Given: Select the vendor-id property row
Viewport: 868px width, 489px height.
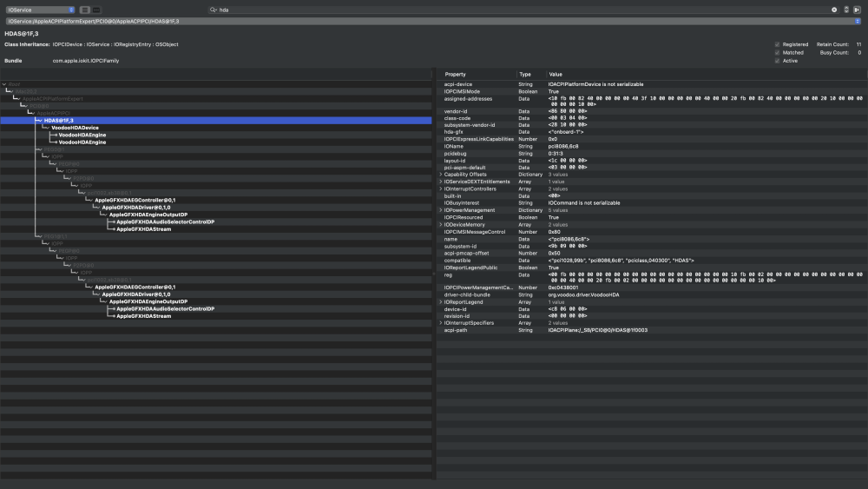Looking at the screenshot, I should [x=653, y=111].
